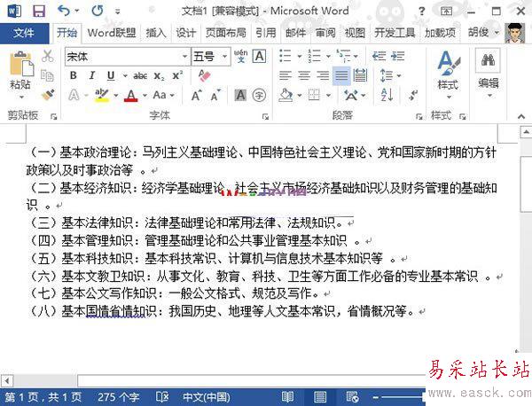Screen dimensions: 532x406
Task: Open the 胡俊 account menu
Action: click(483, 33)
